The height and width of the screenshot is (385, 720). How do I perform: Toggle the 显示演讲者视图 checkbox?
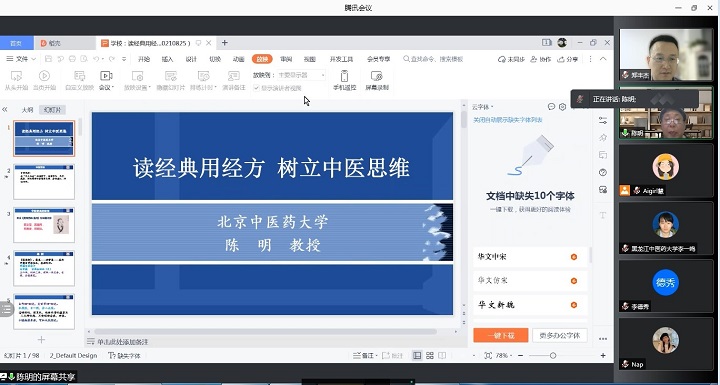tap(256, 88)
